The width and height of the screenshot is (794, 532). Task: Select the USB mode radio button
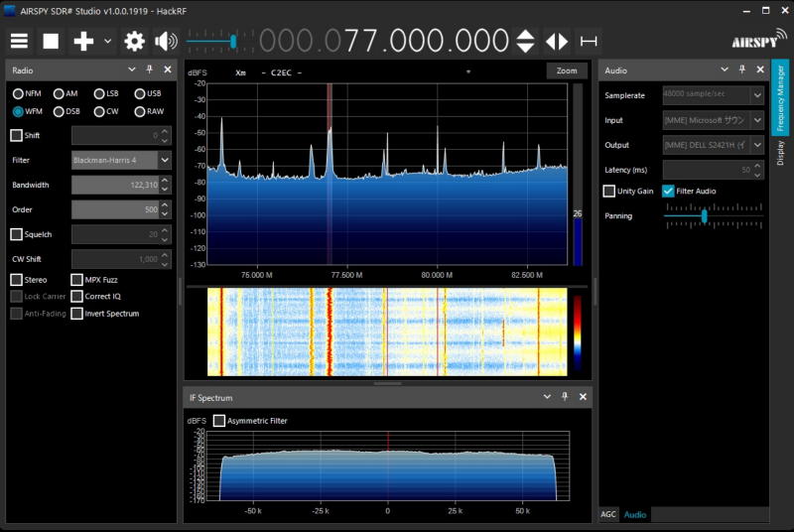click(140, 93)
